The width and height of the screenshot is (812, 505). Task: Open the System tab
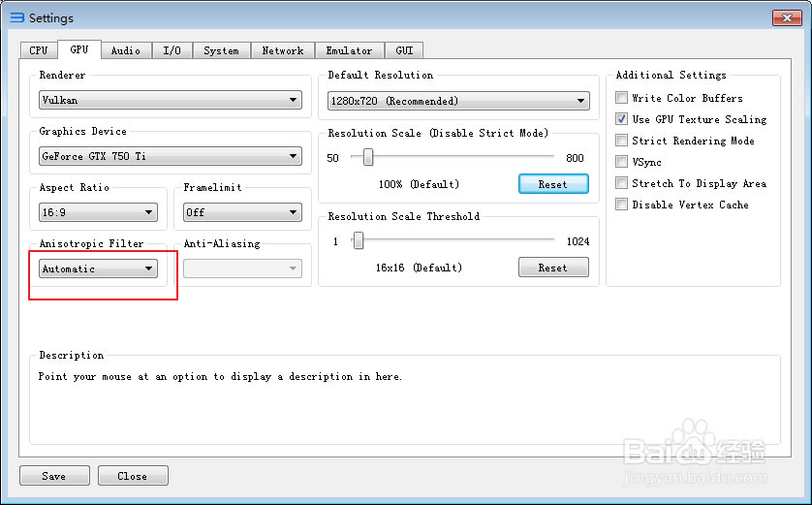click(x=221, y=50)
